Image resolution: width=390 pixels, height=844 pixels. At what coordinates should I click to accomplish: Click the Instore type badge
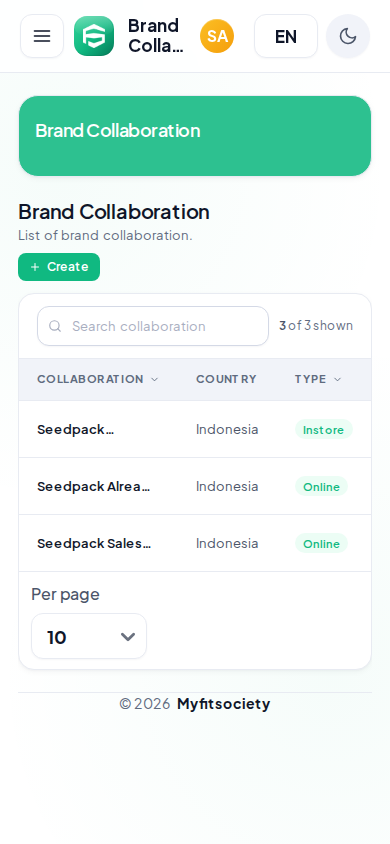click(x=323, y=430)
